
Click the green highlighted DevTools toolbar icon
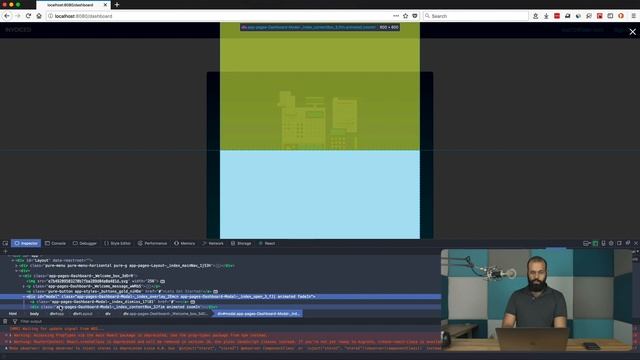(595, 243)
